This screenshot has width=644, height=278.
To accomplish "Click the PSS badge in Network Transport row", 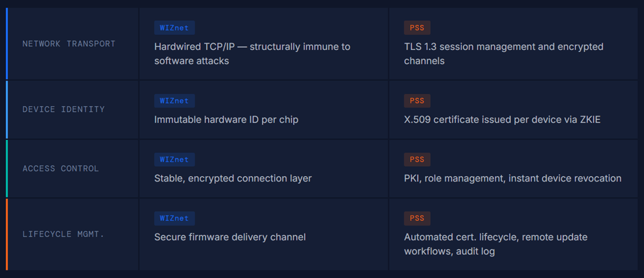I will coord(417,27).
